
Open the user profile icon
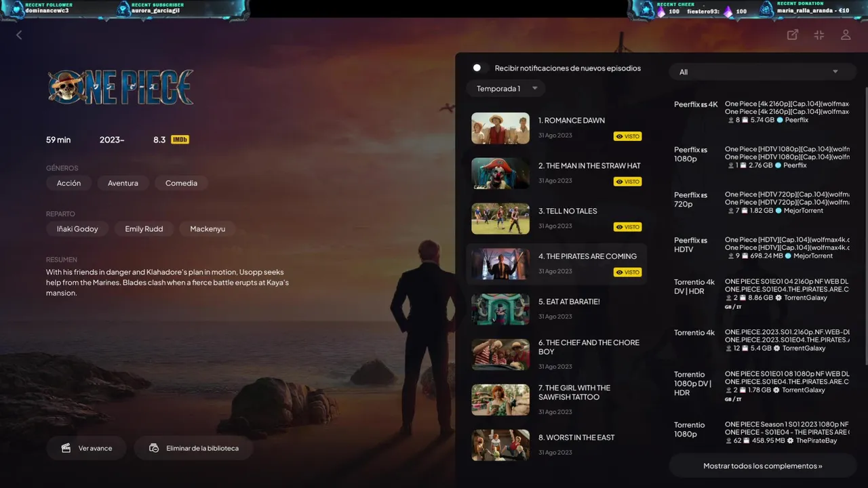(846, 35)
